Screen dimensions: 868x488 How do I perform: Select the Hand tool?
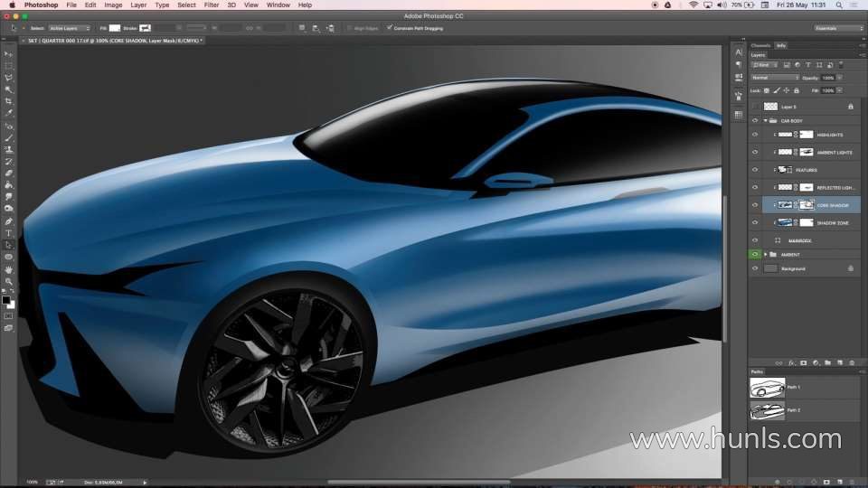(x=9, y=269)
